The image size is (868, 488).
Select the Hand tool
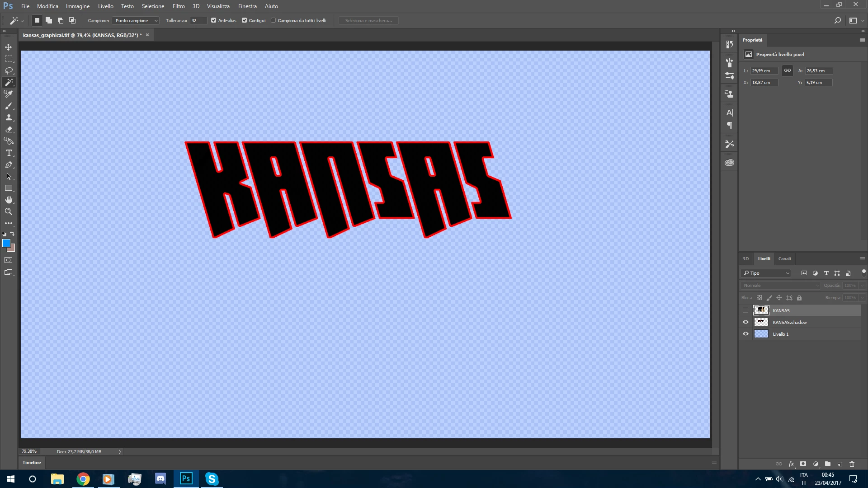point(9,200)
